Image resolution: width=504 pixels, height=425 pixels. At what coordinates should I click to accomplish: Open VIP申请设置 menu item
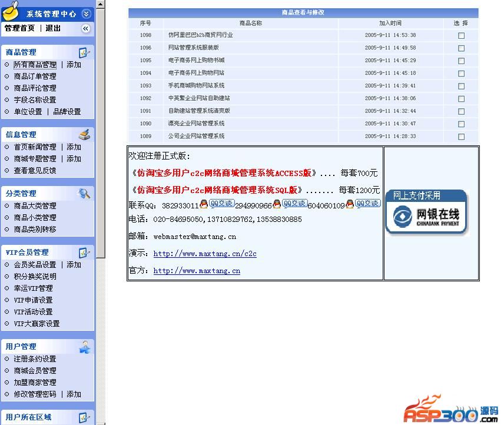[33, 300]
